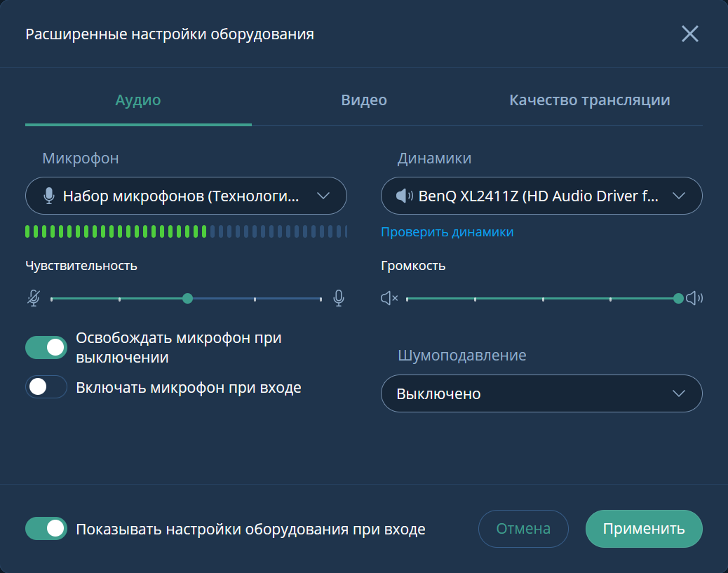728x573 pixels.
Task: Select the Аудио tab
Action: pyautogui.click(x=138, y=100)
